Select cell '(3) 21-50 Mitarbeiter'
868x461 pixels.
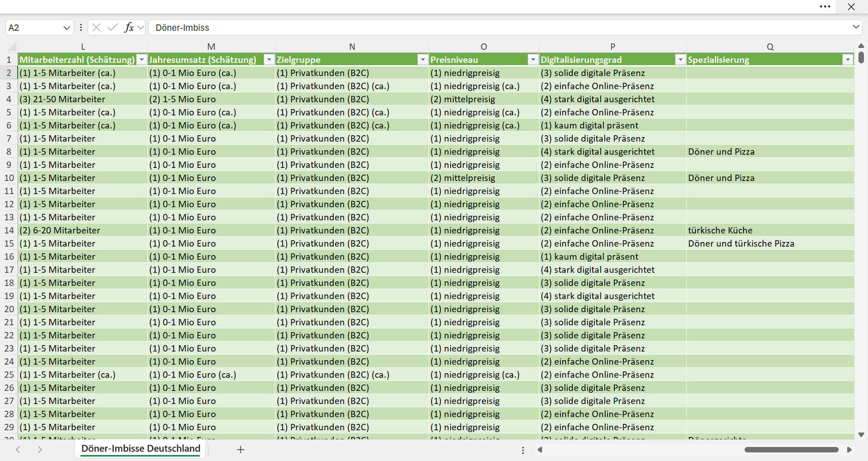click(x=83, y=99)
